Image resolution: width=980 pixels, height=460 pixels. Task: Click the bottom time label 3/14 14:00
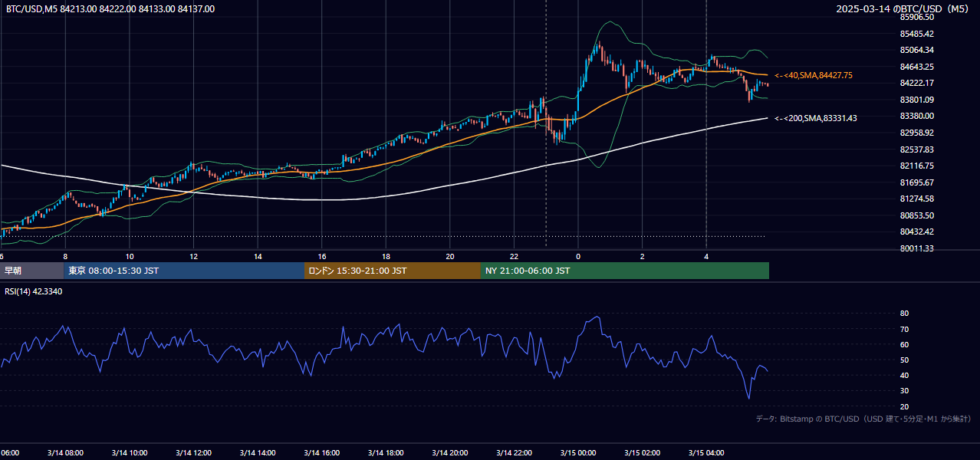click(x=258, y=453)
